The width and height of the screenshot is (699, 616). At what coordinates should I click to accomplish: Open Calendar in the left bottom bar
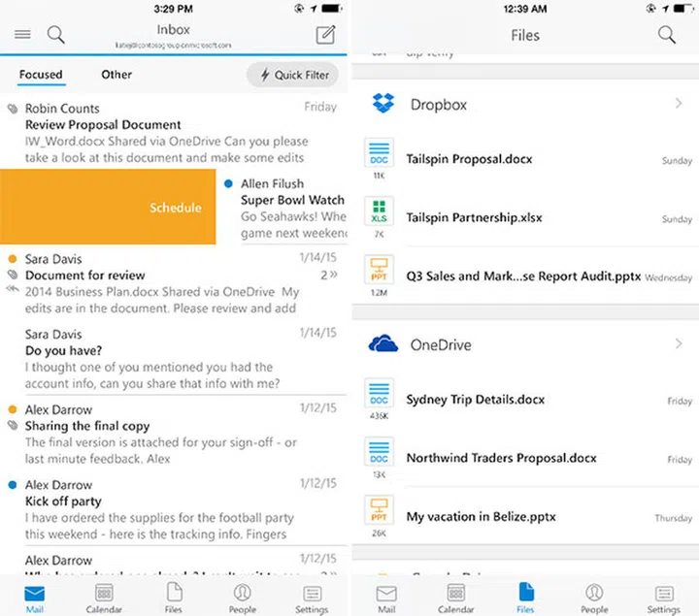(x=102, y=598)
